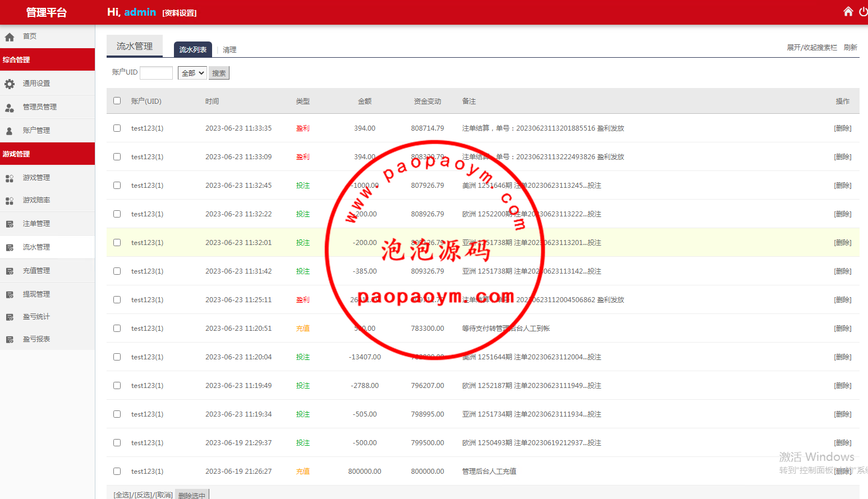Screen dimensions: 868x499
Task: Select the 管理员管理 sidebar icon
Action: [10, 108]
